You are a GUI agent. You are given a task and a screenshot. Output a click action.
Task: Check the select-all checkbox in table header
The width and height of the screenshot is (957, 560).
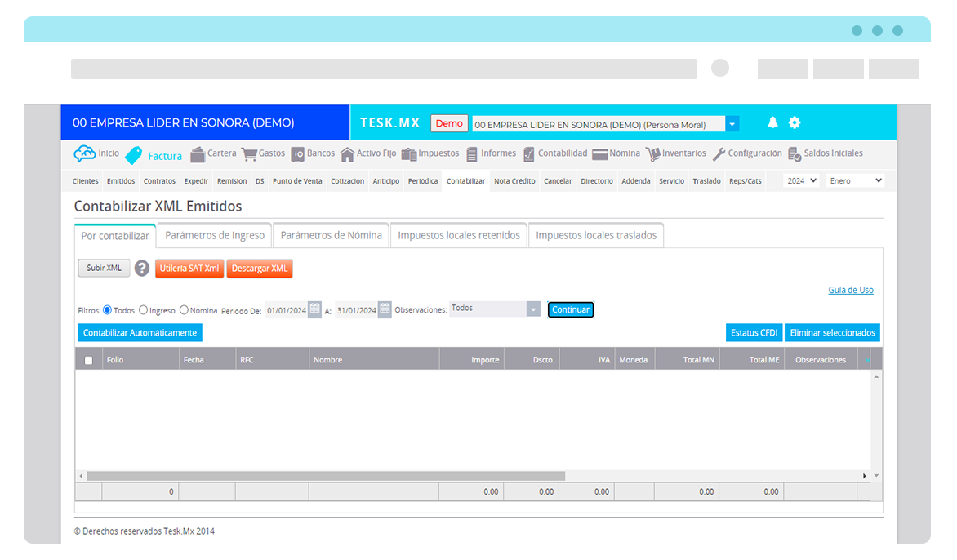click(88, 359)
